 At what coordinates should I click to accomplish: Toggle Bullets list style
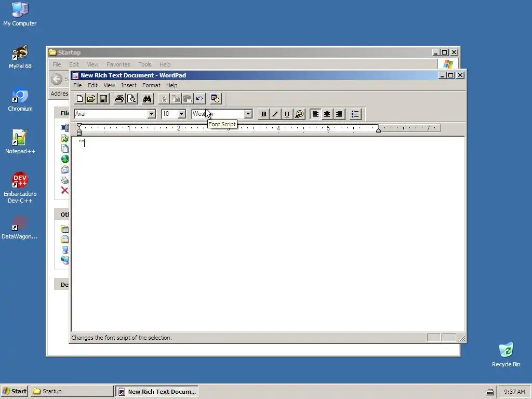click(x=355, y=114)
